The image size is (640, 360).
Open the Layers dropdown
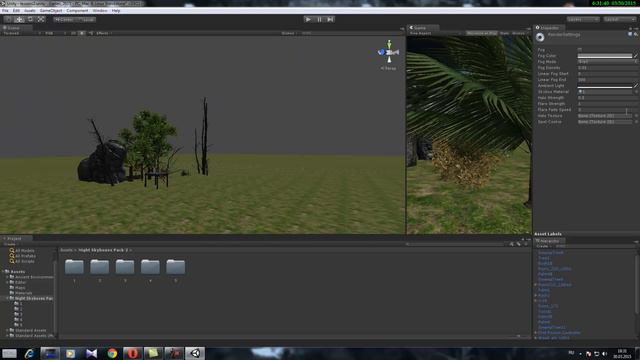click(583, 19)
